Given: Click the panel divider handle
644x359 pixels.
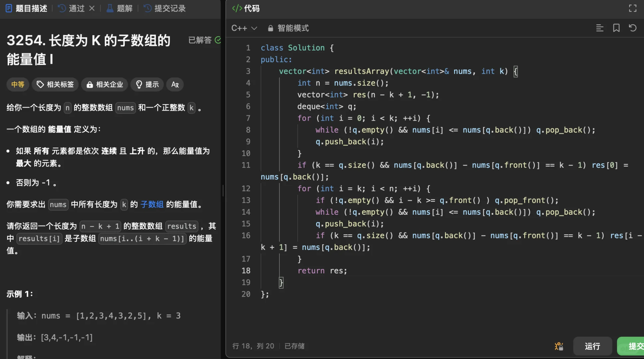Looking at the screenshot, I should pyautogui.click(x=223, y=190).
